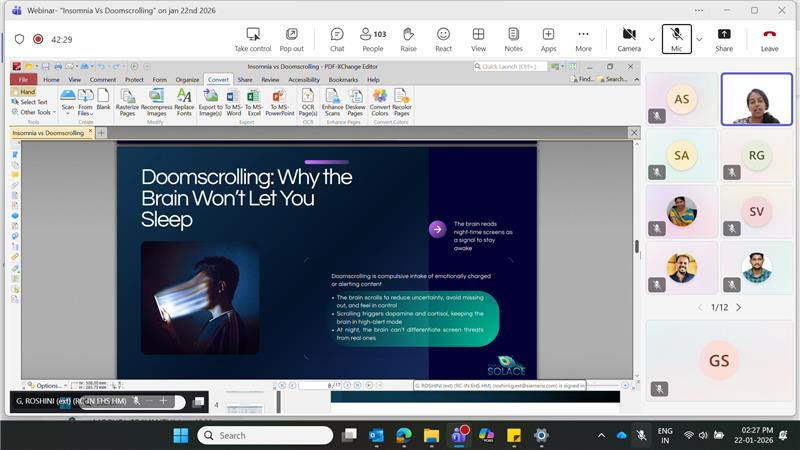800x450 pixels.
Task: Click the Share screen icon
Action: tap(723, 39)
